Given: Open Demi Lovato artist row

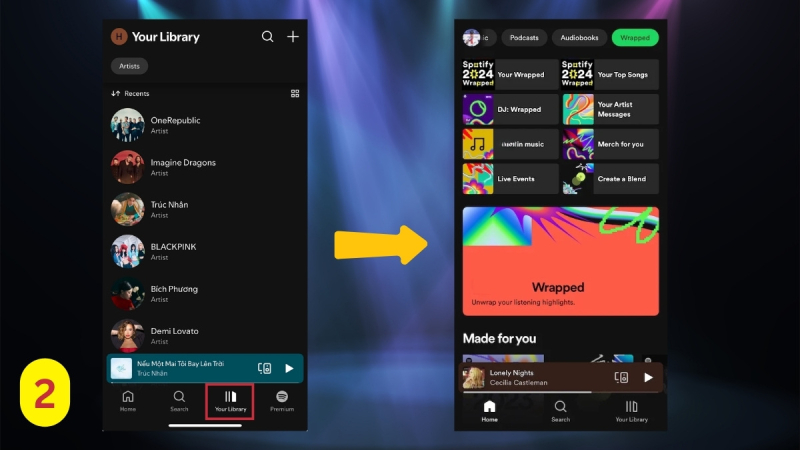Looking at the screenshot, I should 205,335.
